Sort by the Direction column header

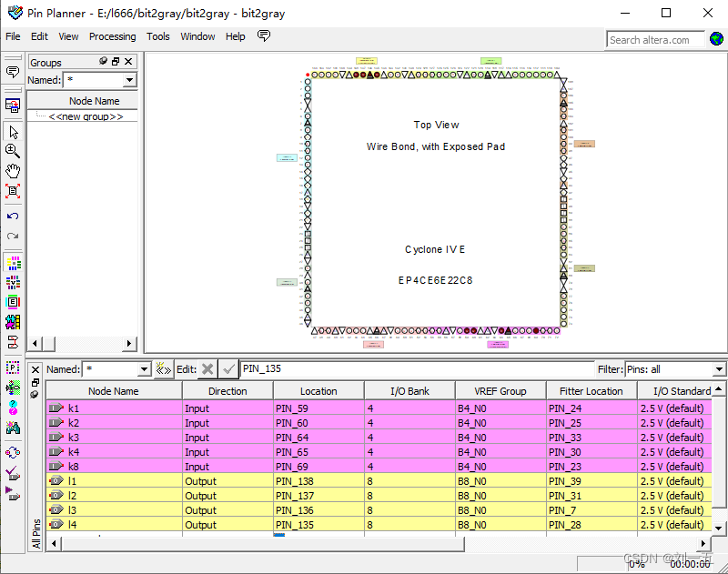(x=227, y=391)
